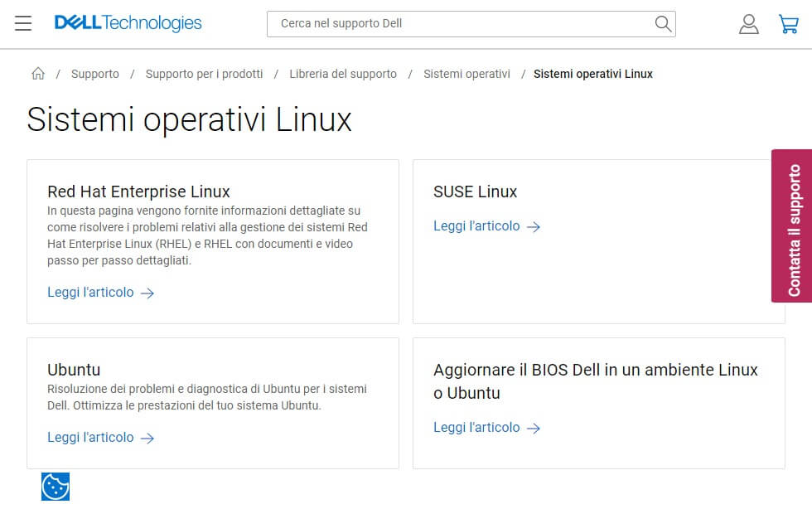Screen dimensions: 812x509
Task: Open Libreria del supporto breadcrumb
Action: [x=343, y=74]
